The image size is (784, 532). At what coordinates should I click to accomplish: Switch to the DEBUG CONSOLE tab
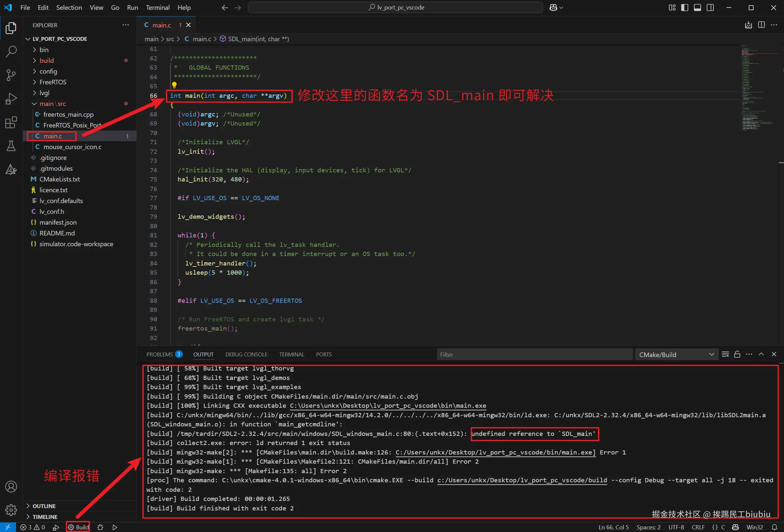point(246,354)
